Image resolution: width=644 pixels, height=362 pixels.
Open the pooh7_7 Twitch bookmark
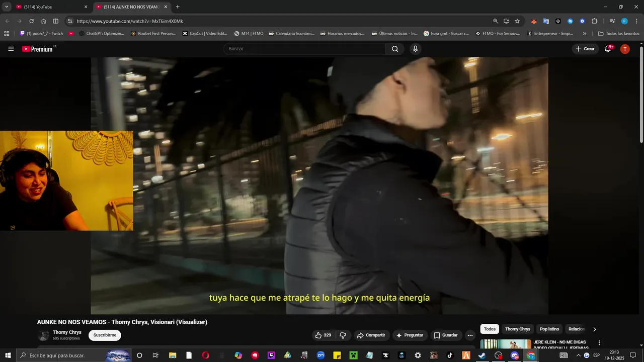[42, 34]
